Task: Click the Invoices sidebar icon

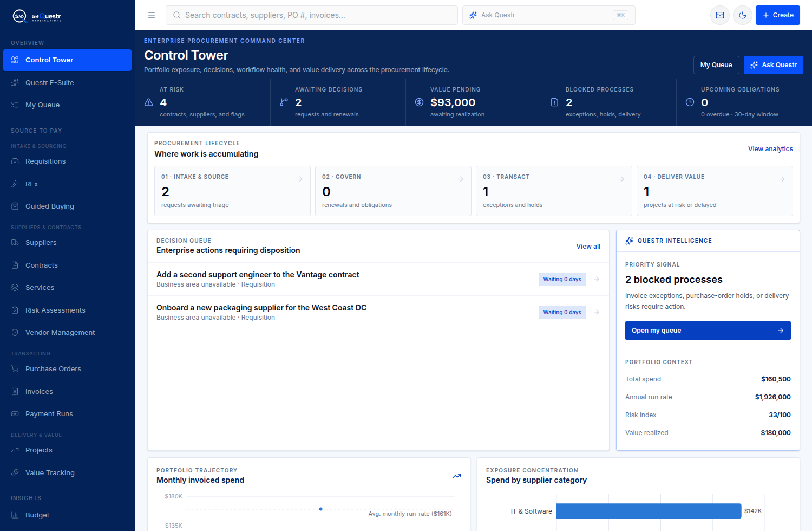Action: pyautogui.click(x=15, y=392)
